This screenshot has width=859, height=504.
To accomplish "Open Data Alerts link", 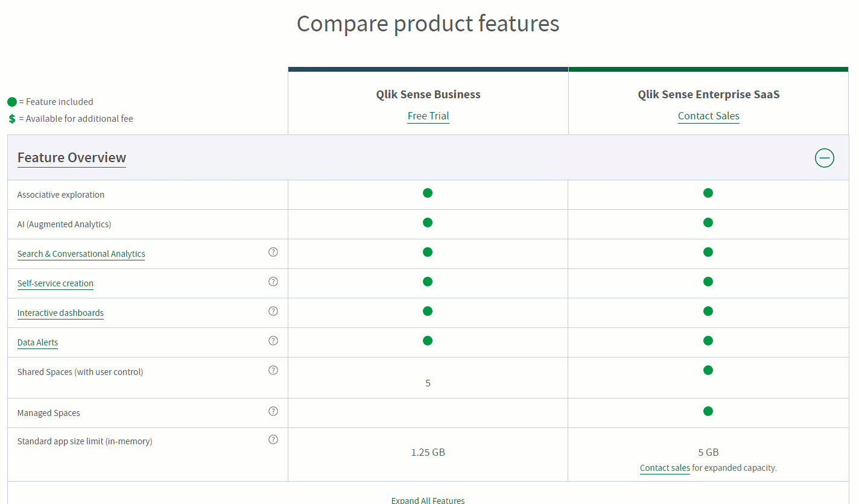I will 37,342.
